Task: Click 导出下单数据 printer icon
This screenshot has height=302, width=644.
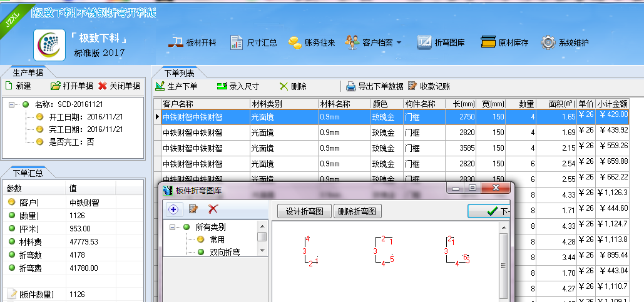Action: 350,86
